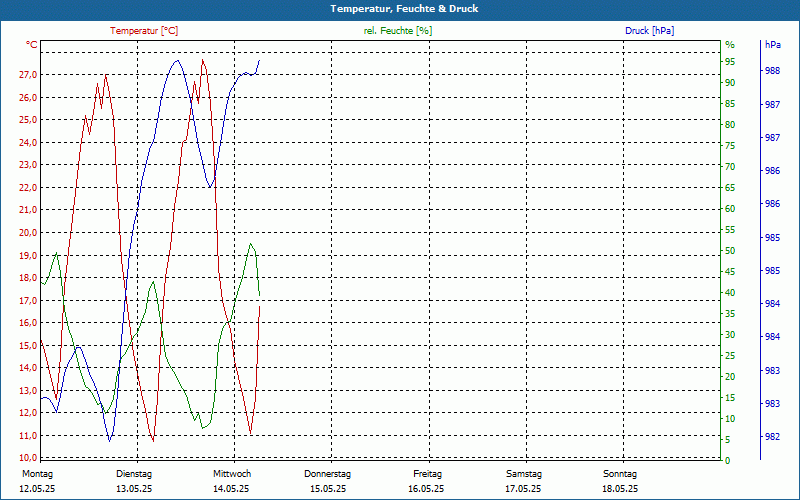This screenshot has width=800, height=500.
Task: Click the 'Sonntag' day label
Action: tap(620, 474)
